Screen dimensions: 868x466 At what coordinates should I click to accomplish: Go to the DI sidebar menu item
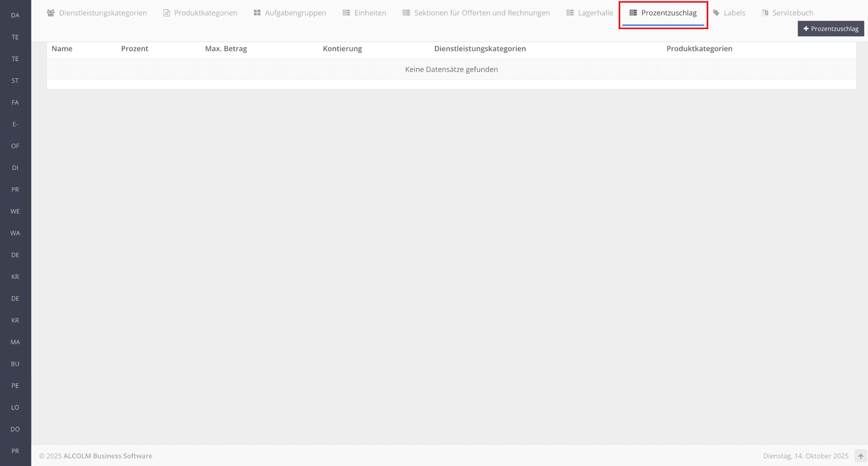(15, 168)
